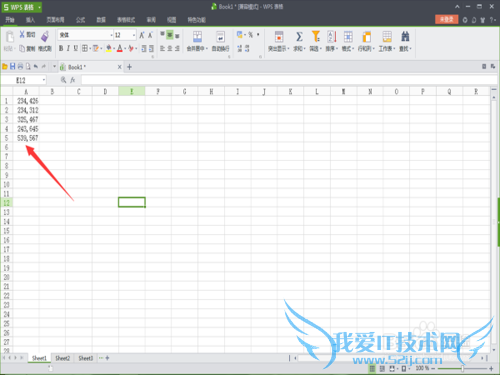This screenshot has height=375, width=500.
Task: Click the Find binoculars icon
Action: pyautogui.click(x=405, y=37)
